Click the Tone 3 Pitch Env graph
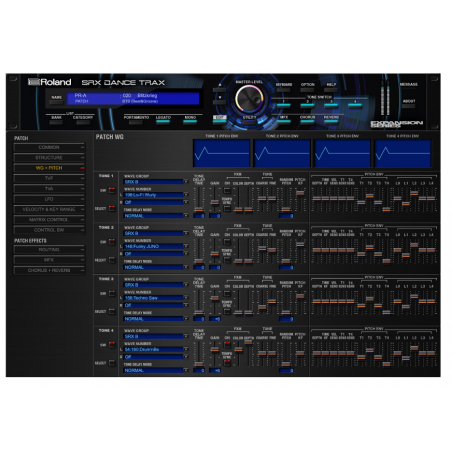 [x=342, y=153]
